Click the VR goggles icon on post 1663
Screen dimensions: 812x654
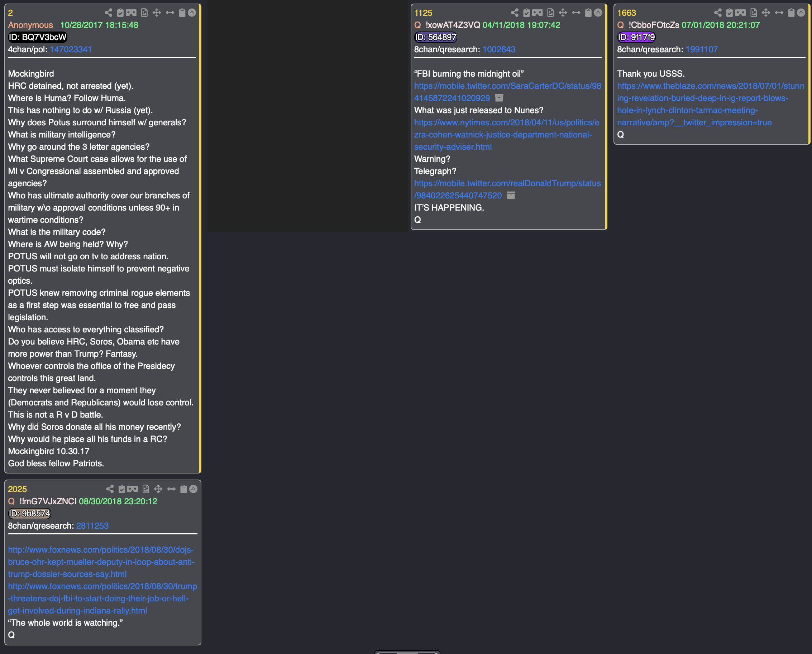(x=740, y=13)
